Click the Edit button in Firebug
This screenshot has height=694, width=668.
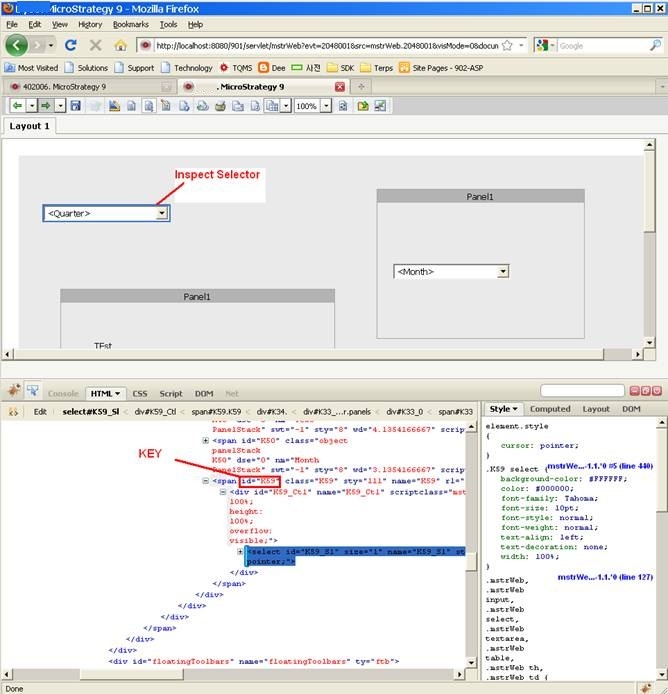pos(40,411)
